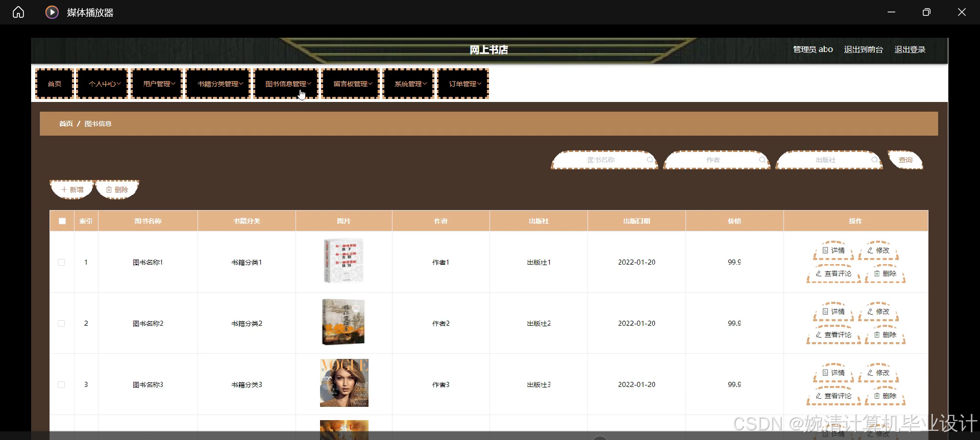Screen dimensions: 980x440
Task: Click the 新增 button
Action: pyautogui.click(x=72, y=190)
